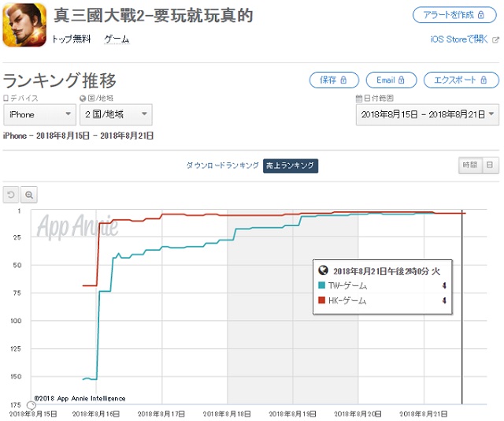
Task: Click the globe icon in chart tooltip
Action: click(x=323, y=270)
